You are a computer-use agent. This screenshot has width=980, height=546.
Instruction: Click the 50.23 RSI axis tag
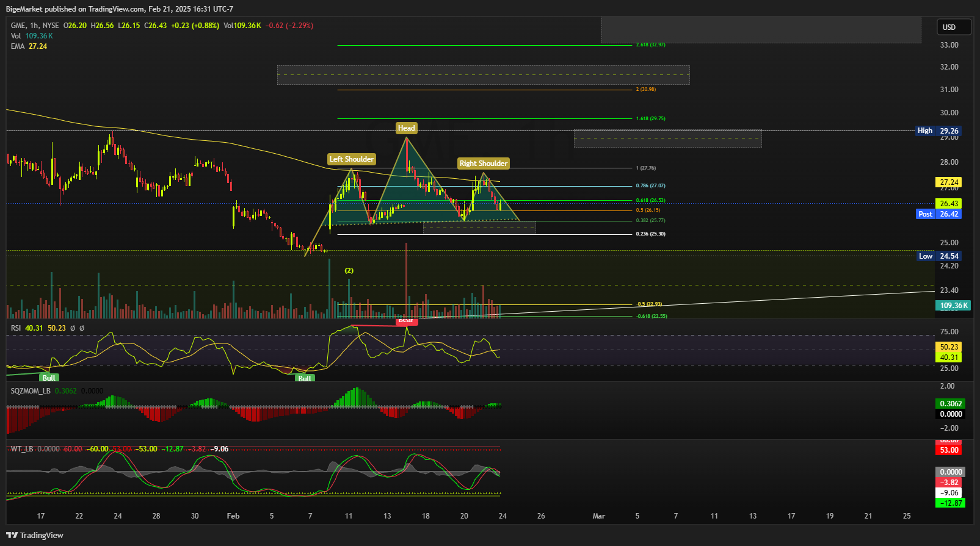(x=949, y=347)
